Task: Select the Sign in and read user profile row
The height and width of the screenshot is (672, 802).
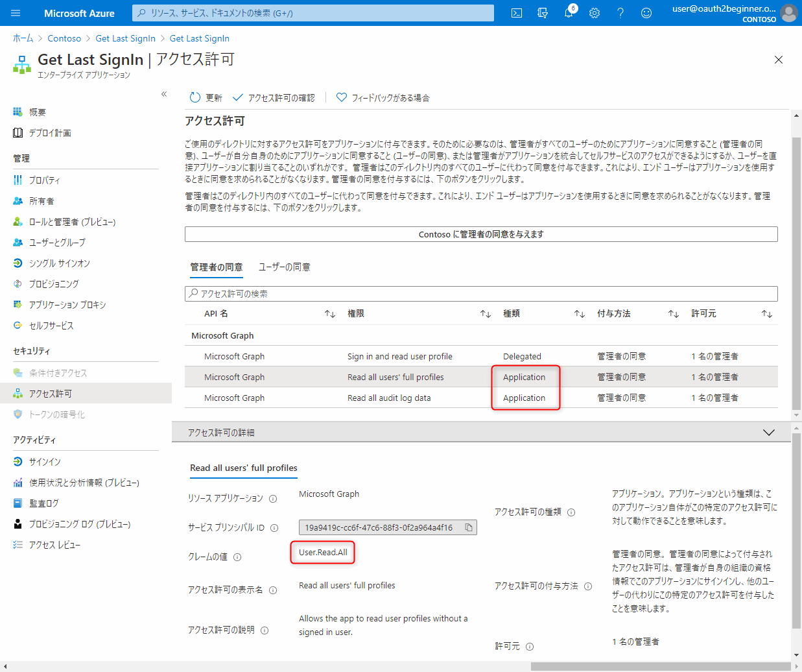Action: click(x=481, y=356)
